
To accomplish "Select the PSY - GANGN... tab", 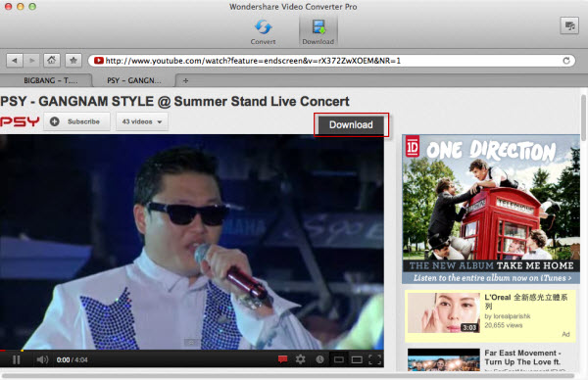I will 134,80.
